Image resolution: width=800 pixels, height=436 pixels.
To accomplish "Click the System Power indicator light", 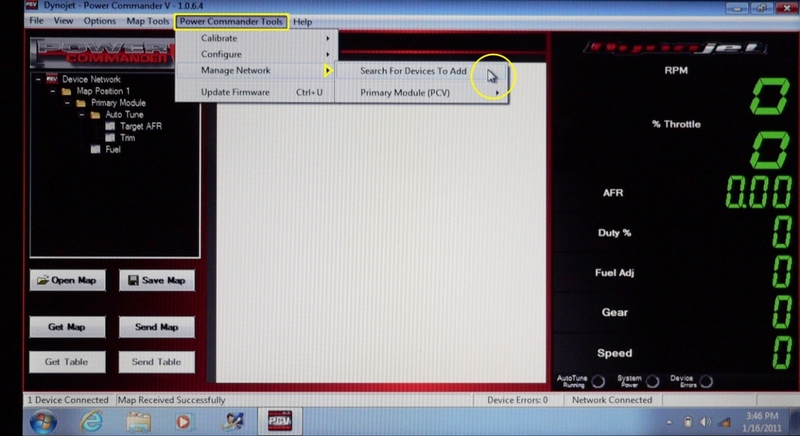I will click(652, 381).
